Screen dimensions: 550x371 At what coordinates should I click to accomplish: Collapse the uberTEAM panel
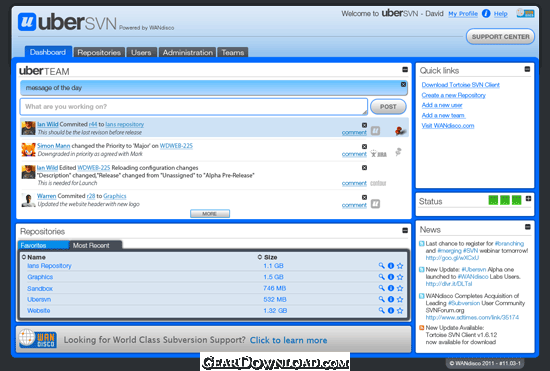[x=405, y=70]
